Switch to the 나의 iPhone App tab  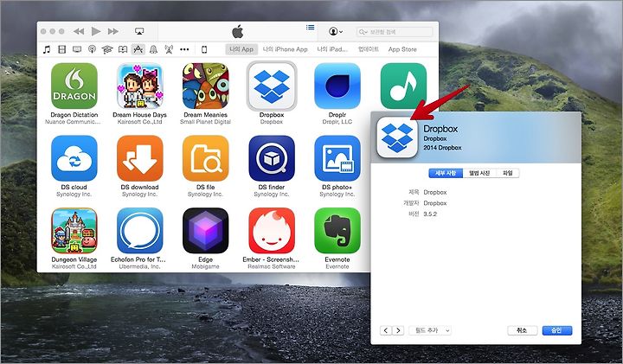286,49
